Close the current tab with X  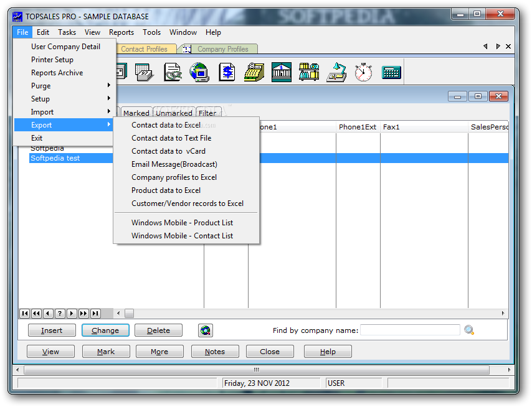pyautogui.click(x=508, y=47)
